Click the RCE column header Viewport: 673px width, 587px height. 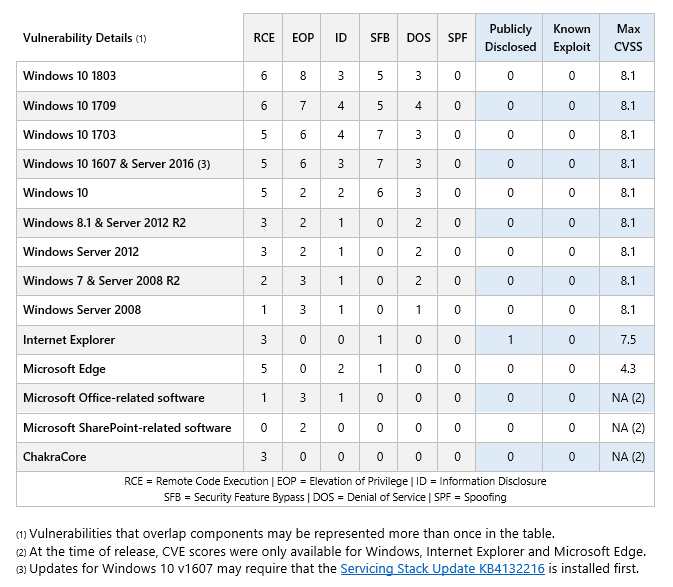pos(264,38)
